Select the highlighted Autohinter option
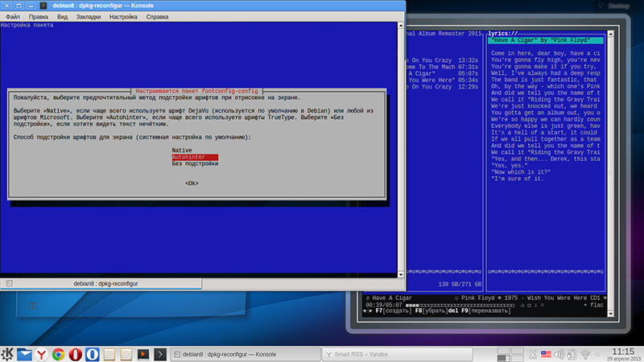644x362 pixels. click(195, 157)
